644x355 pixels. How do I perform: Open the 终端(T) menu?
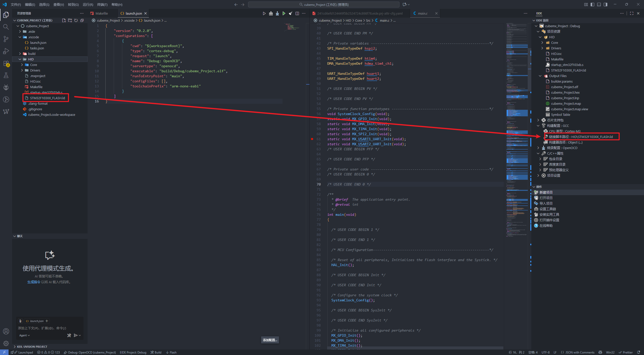pos(102,5)
